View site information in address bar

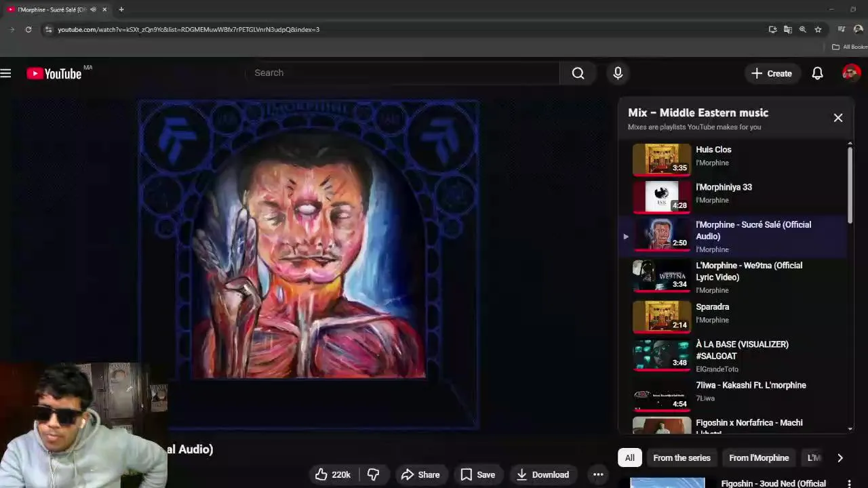point(47,30)
